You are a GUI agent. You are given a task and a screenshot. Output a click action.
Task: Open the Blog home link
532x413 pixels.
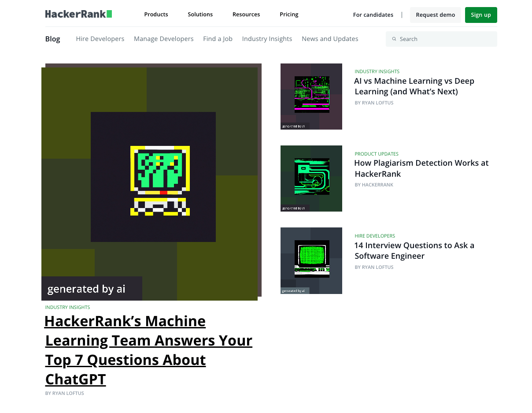pos(52,39)
